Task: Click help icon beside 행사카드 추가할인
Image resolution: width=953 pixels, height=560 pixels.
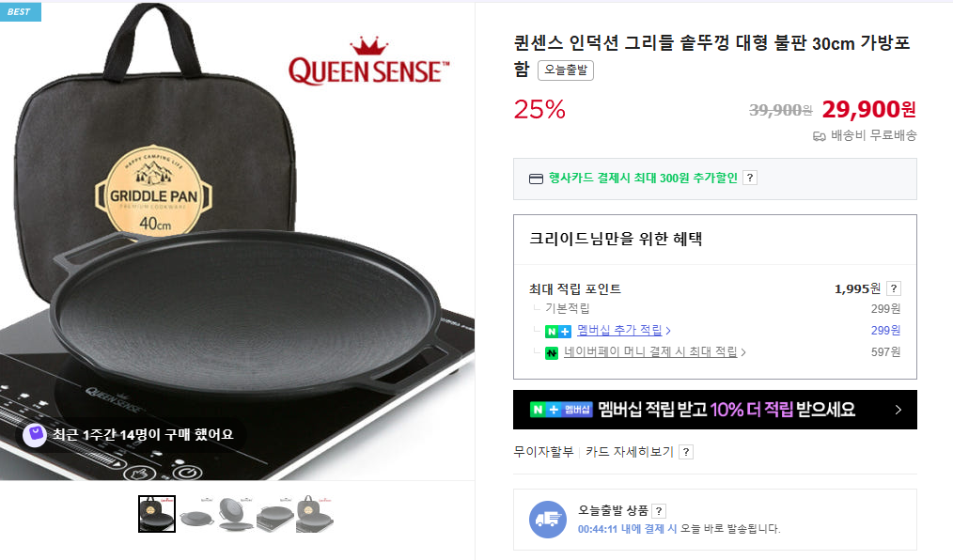Action: coord(750,178)
